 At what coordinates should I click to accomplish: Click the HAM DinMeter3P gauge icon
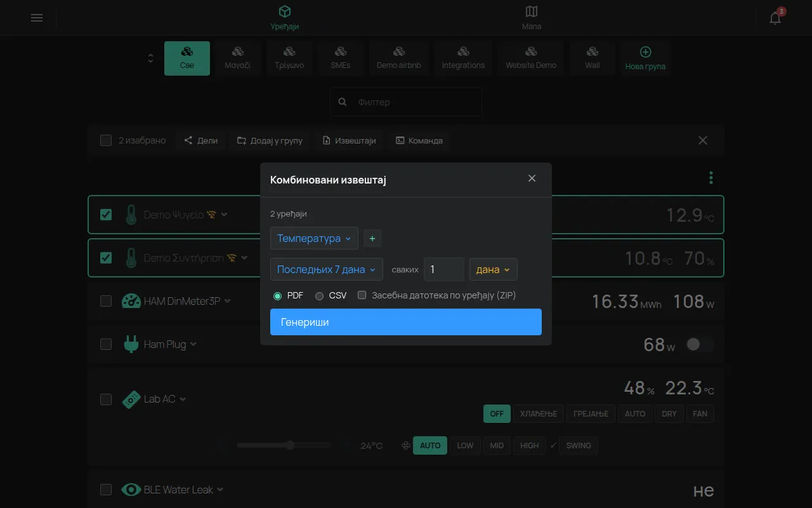coord(131,301)
